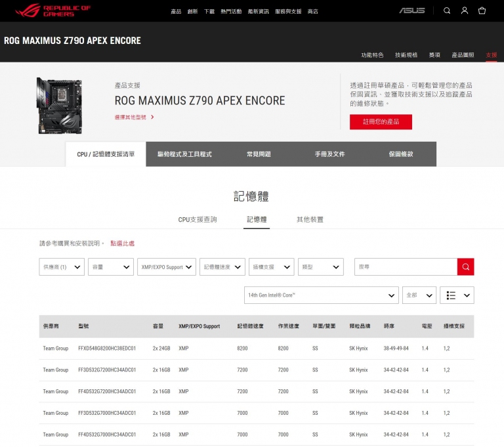The image size is (504, 447).
Task: Click timing 38-49-49-84 cell
Action: 396,349
